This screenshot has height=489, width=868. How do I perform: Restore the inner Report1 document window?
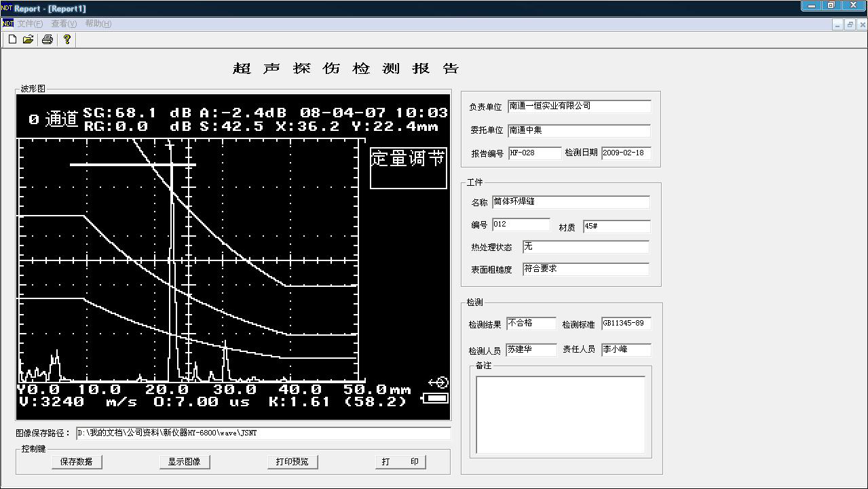point(850,24)
